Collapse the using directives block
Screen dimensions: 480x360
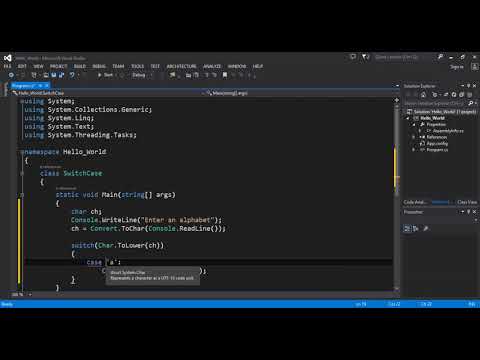tap(22, 101)
